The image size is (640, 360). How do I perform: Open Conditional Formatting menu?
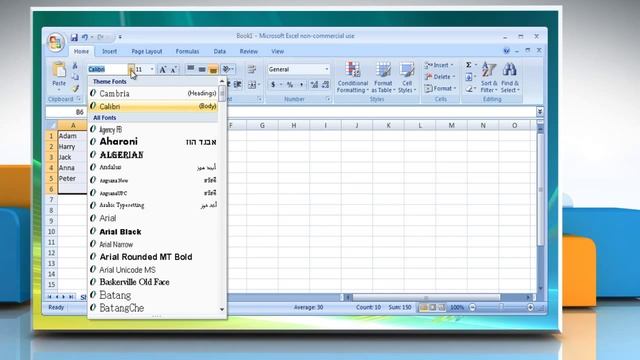click(353, 77)
